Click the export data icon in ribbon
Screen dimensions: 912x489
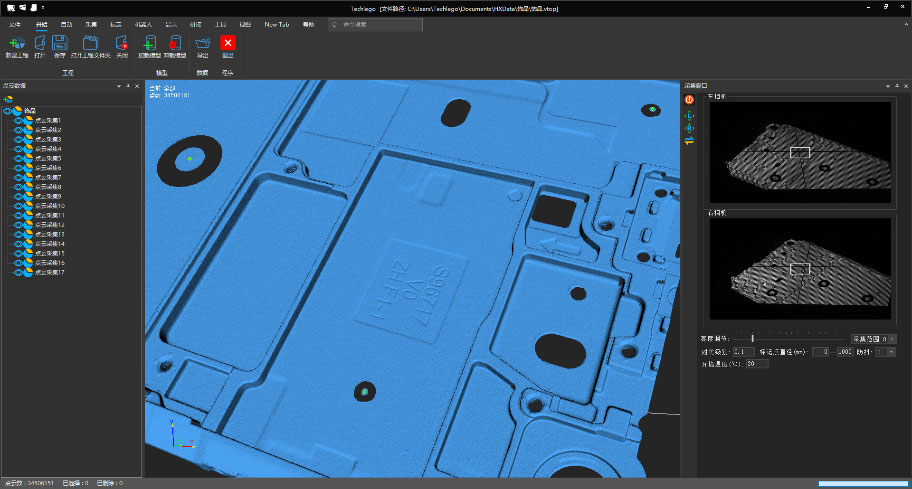[203, 44]
